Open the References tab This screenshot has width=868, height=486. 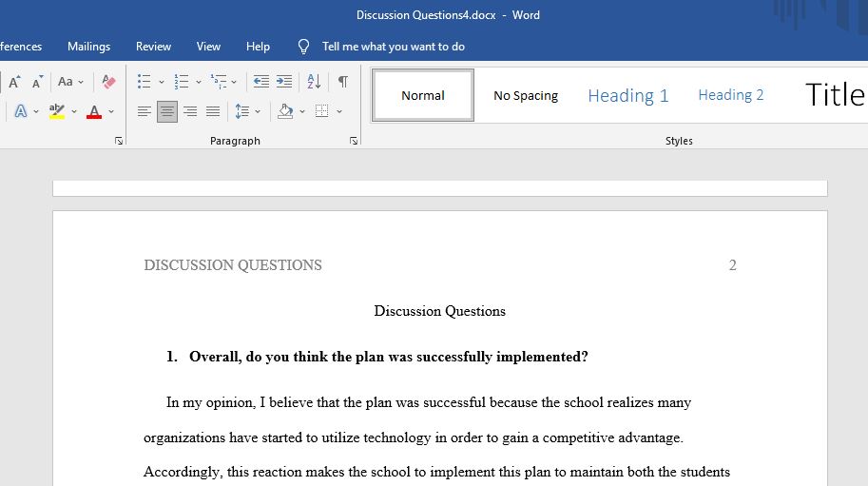pos(21,47)
